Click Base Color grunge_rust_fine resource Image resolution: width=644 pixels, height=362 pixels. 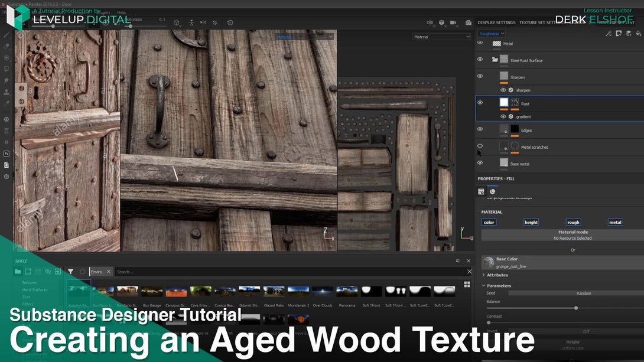click(x=562, y=262)
